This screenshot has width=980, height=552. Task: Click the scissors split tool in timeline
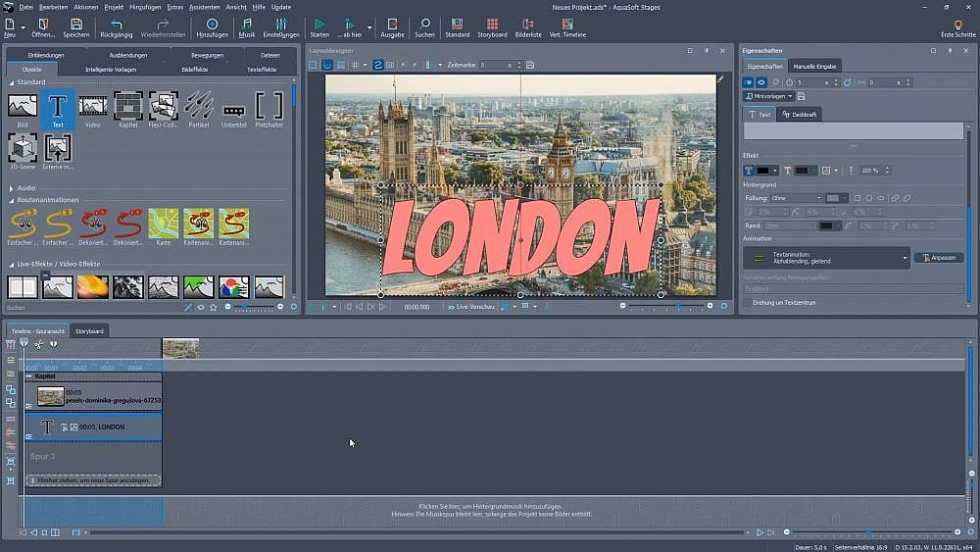point(38,344)
